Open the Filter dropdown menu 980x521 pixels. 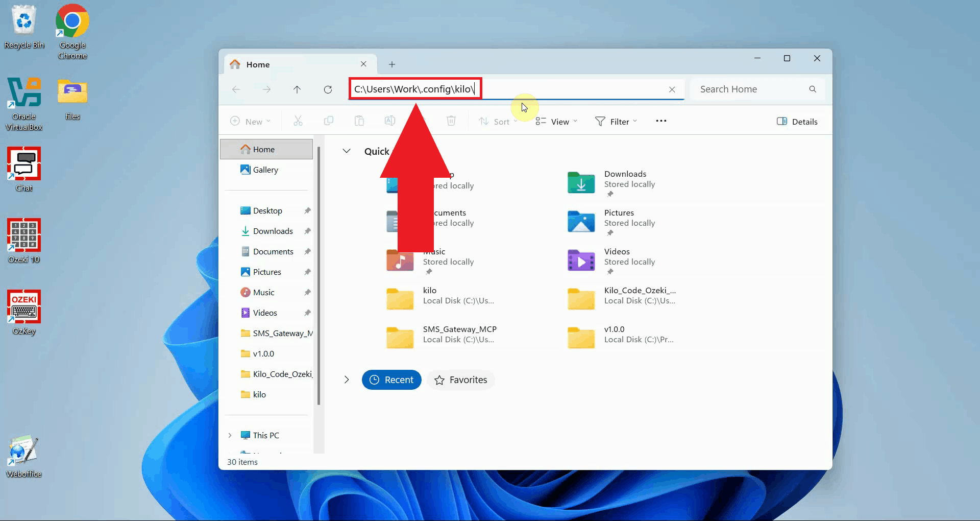[616, 121]
